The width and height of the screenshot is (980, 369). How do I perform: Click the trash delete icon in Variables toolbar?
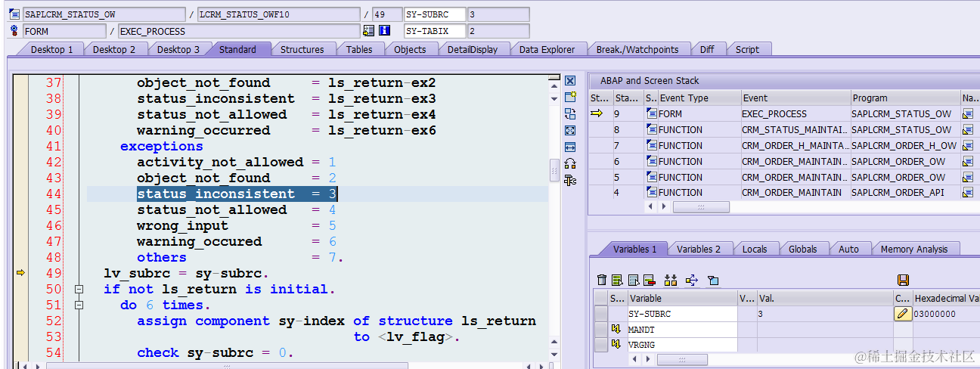pyautogui.click(x=602, y=281)
